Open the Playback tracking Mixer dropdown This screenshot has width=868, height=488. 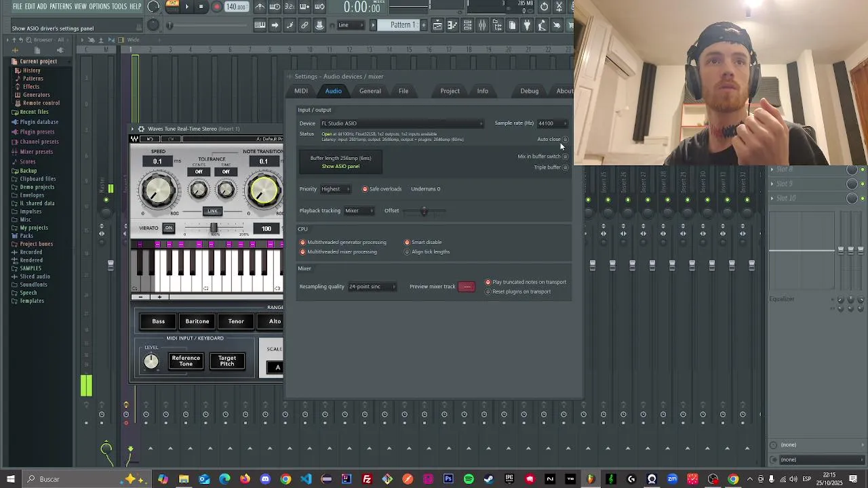tap(359, 211)
